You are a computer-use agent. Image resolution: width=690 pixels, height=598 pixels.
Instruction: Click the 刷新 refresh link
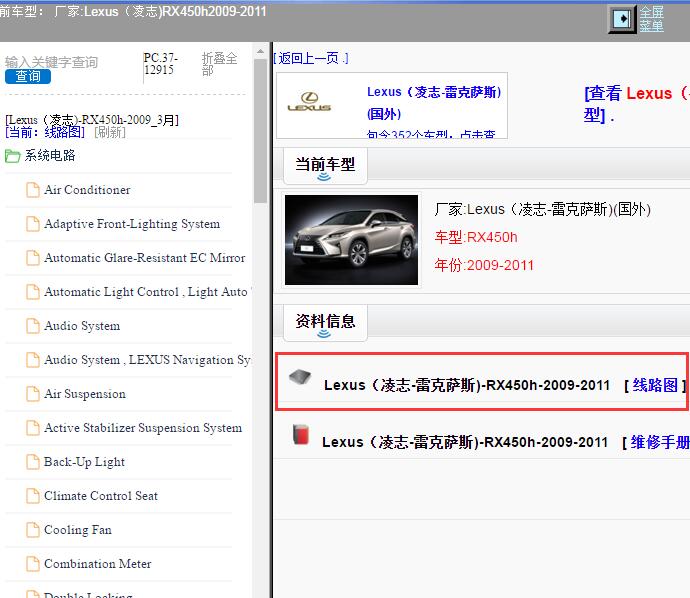[110, 132]
